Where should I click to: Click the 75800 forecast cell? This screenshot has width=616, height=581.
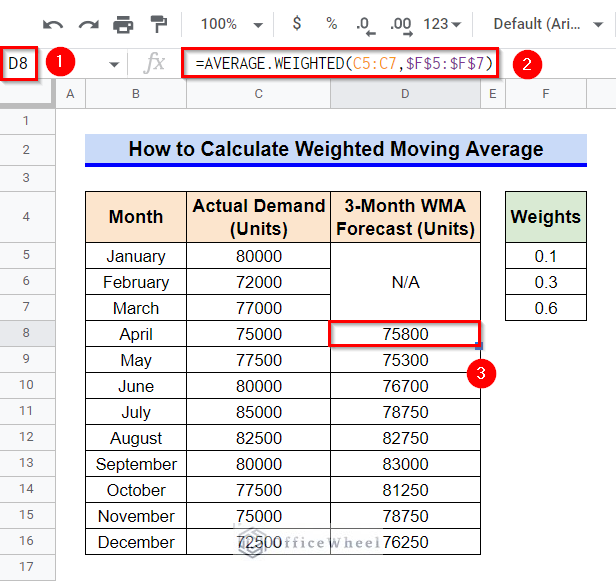pyautogui.click(x=405, y=334)
